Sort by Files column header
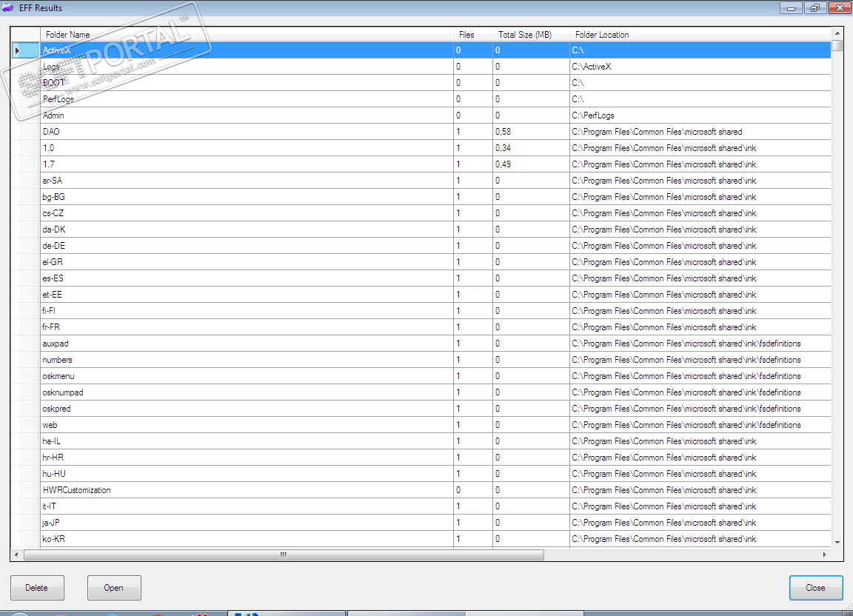This screenshot has width=853, height=616. pyautogui.click(x=473, y=34)
